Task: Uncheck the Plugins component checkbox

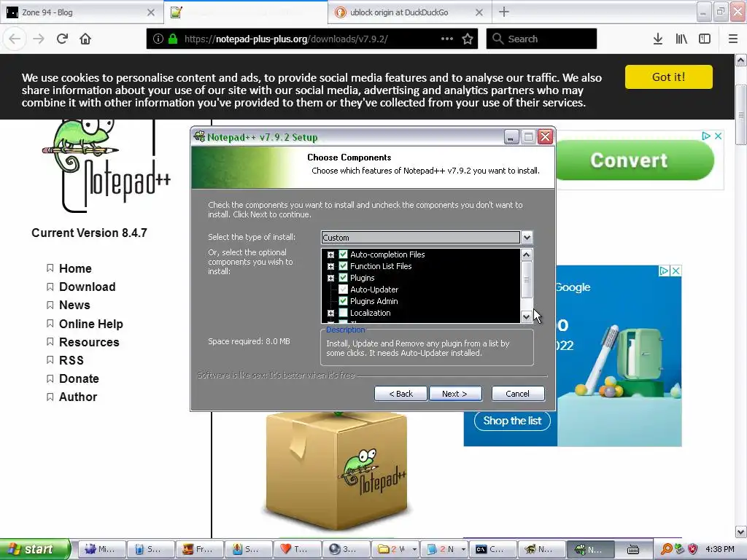Action: point(343,278)
